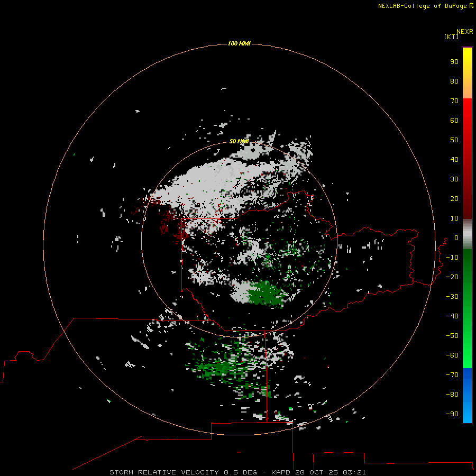
Task: Click the -50 value on velocity scale
Action: [x=452, y=335]
